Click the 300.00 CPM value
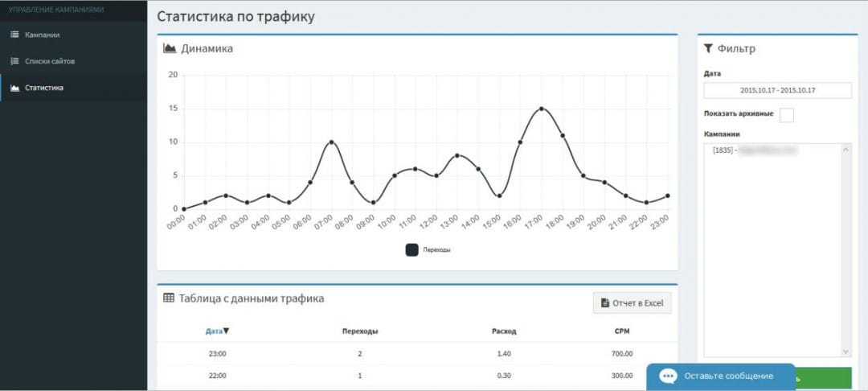Viewport: 868px width, 391px height. pos(621,376)
